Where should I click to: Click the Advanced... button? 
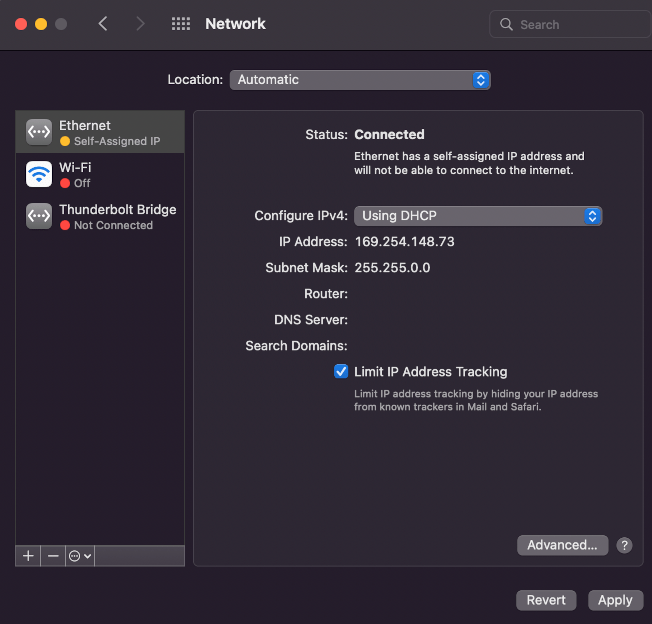pyautogui.click(x=562, y=545)
